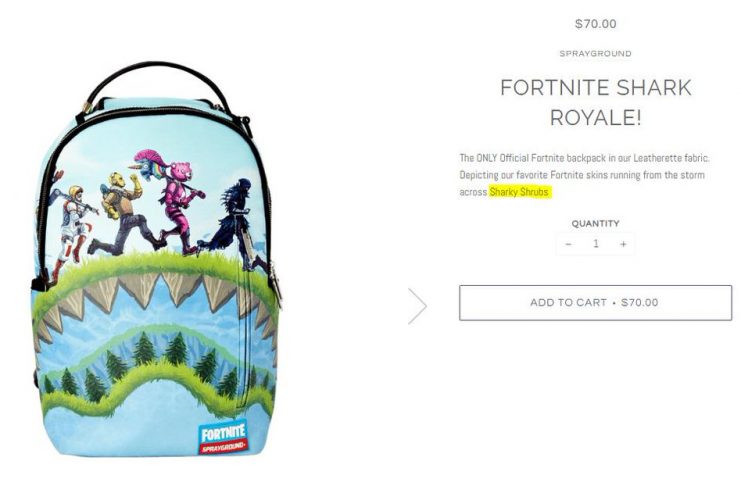Click the pine trees on the backpack

click(156, 366)
